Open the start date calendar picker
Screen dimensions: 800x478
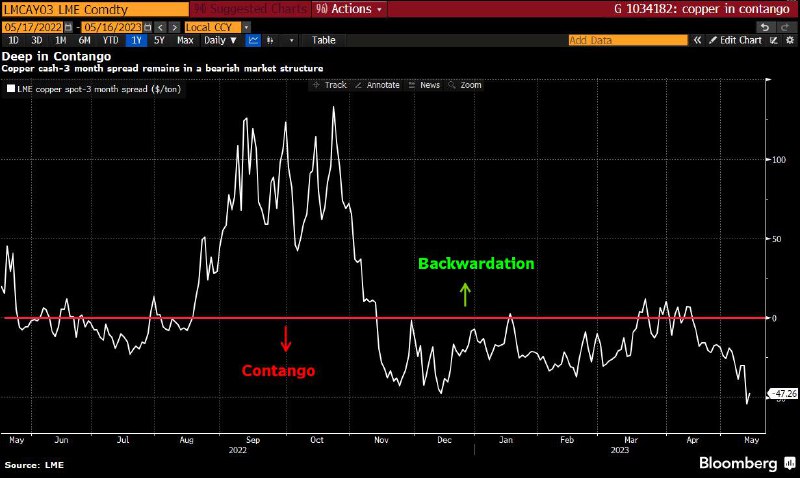[68, 27]
